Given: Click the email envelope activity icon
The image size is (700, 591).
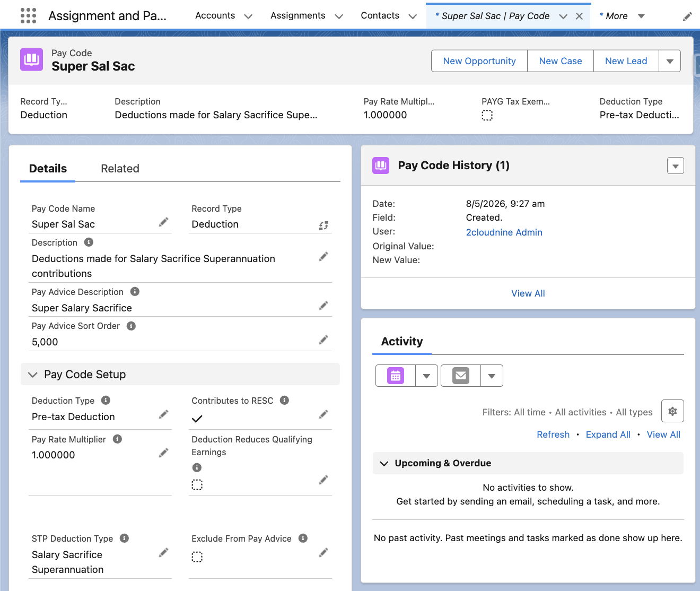Looking at the screenshot, I should (461, 376).
